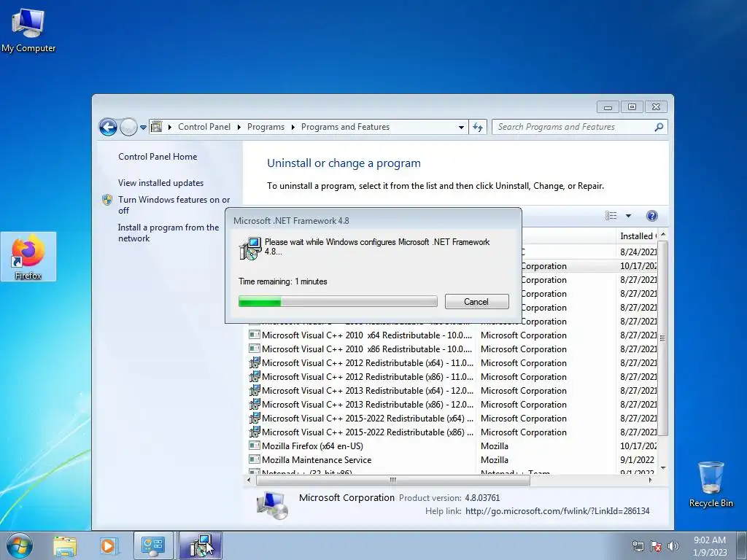Screen dimensions: 747x560
Task: Click the icon of Mozilla Maintenance Service
Action: pyautogui.click(x=255, y=459)
